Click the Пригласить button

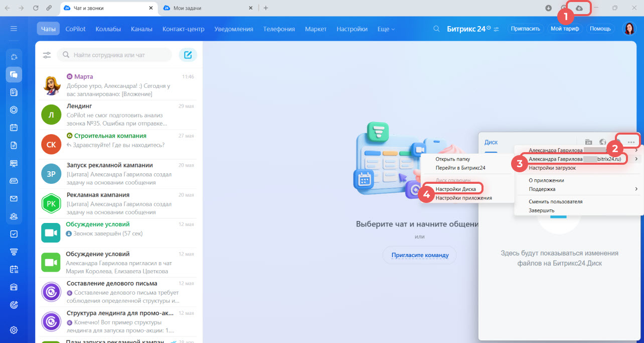point(526,29)
